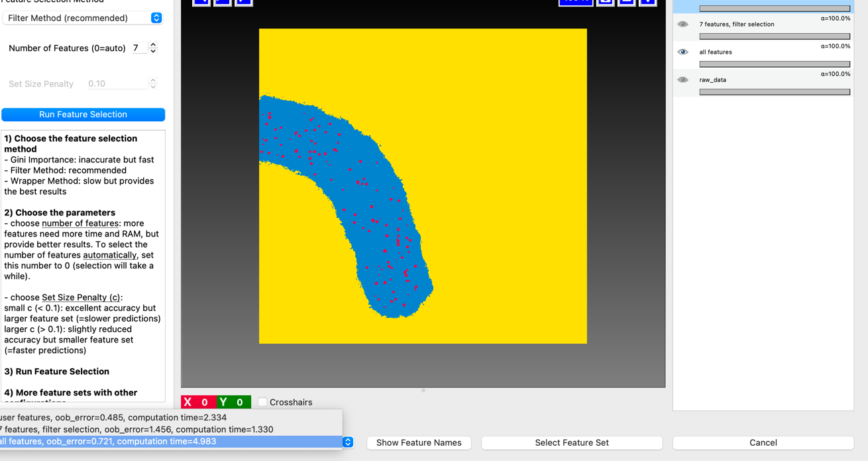The width and height of the screenshot is (868, 461).
Task: Click the Y coordinate indicator
Action: 233,402
